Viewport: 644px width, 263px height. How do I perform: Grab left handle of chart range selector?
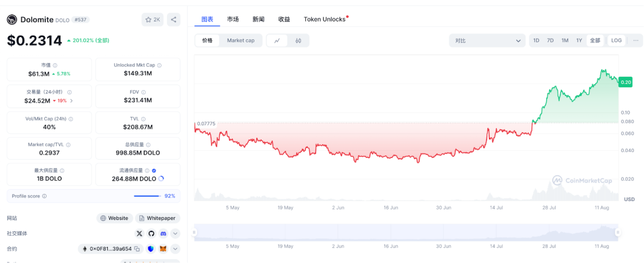coord(194,233)
